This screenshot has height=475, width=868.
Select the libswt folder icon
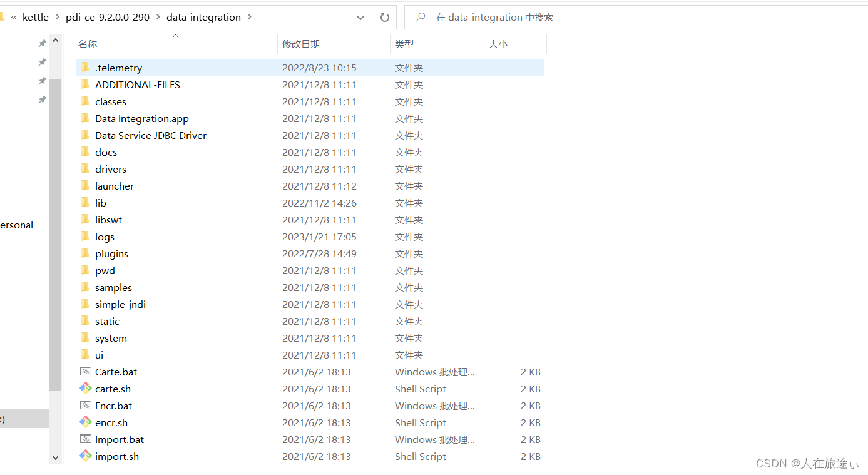click(85, 220)
